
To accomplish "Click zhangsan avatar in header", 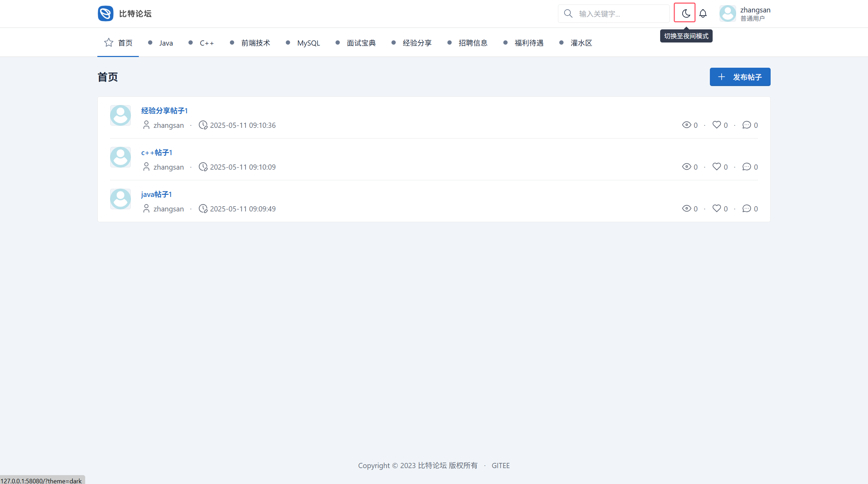I will tap(727, 13).
